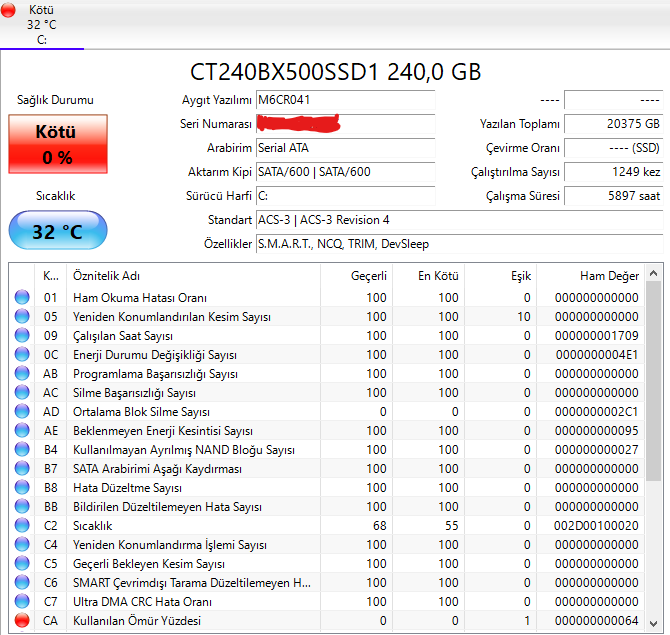Click the blue status icon of row C5
The height and width of the screenshot is (635, 670).
22,563
